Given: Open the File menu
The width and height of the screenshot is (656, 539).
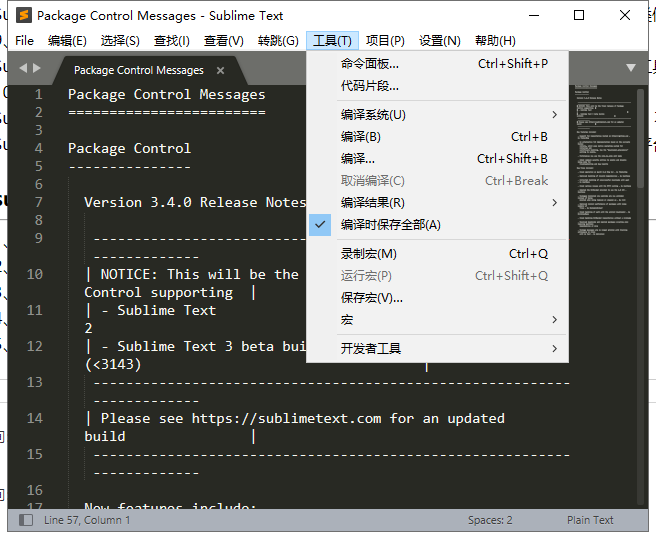Looking at the screenshot, I should [x=24, y=41].
